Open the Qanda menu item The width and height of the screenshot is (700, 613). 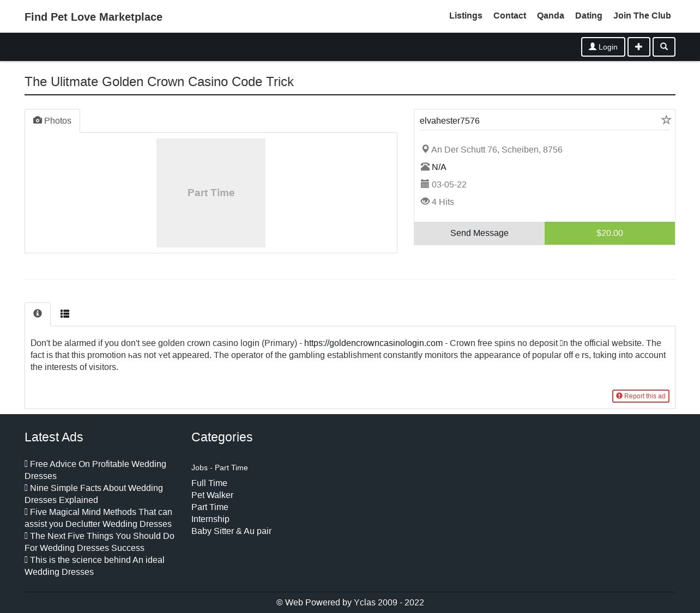pos(551,16)
